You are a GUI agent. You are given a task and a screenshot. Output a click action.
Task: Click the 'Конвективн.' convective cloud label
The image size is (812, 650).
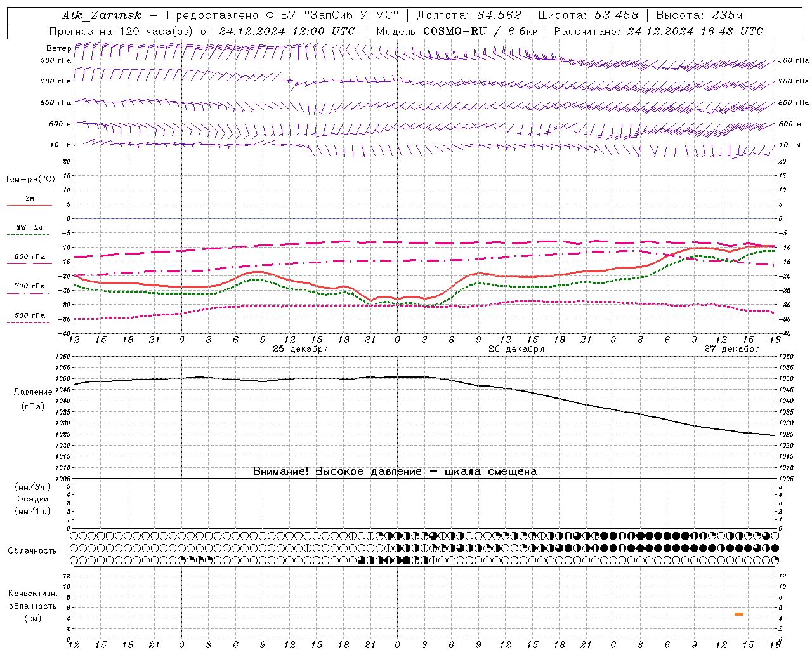tap(32, 594)
